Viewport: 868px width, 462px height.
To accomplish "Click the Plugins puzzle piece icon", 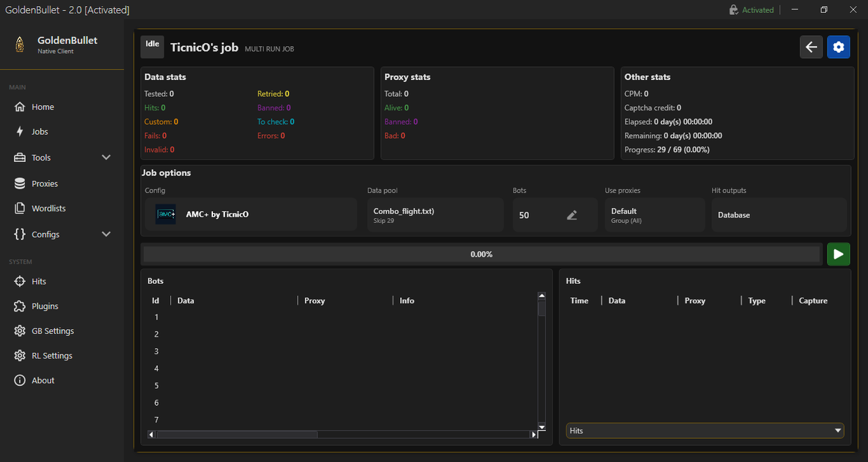I will point(20,306).
